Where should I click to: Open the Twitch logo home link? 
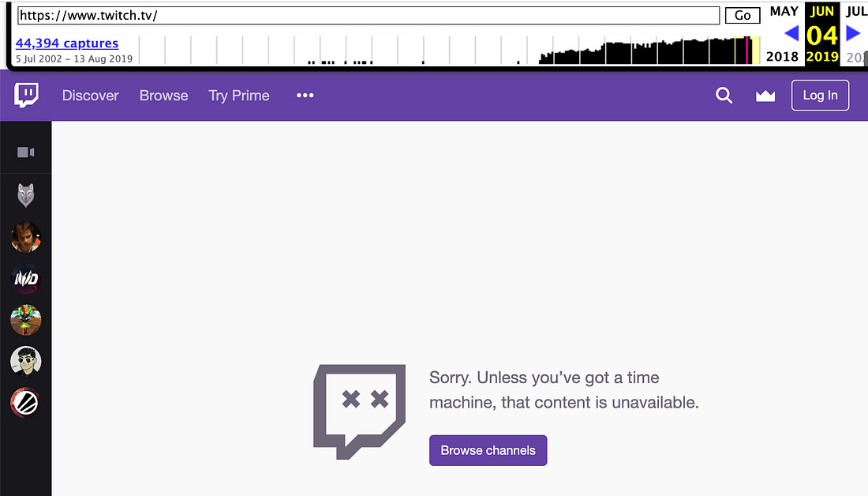click(x=26, y=96)
